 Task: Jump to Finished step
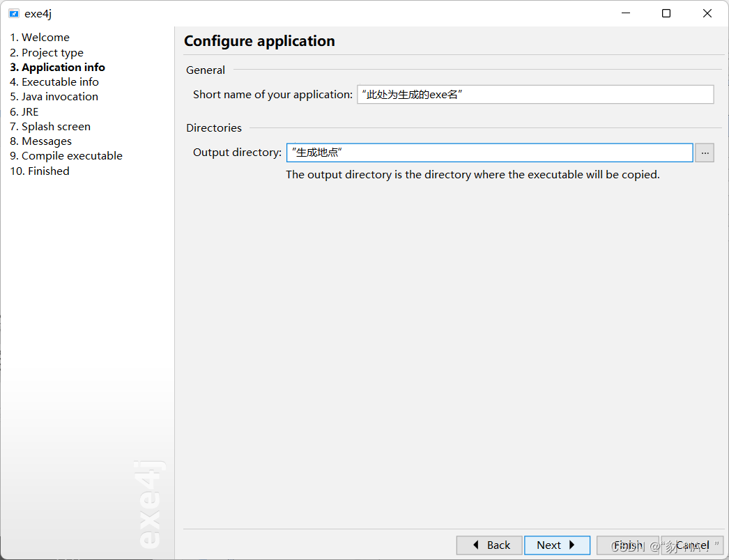pos(40,171)
